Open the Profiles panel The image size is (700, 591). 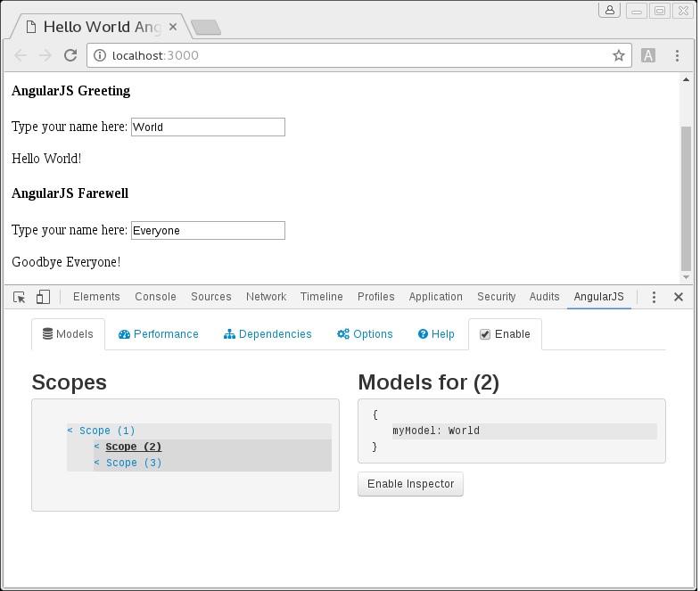pos(376,297)
